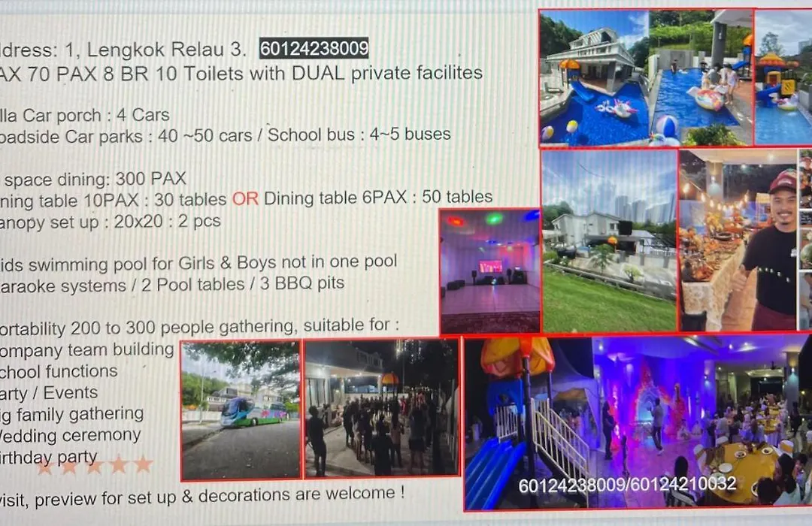Click the phone numbers 60124238009/60124210032 on the event photo
The width and height of the screenshot is (812, 526).
[x=627, y=484]
